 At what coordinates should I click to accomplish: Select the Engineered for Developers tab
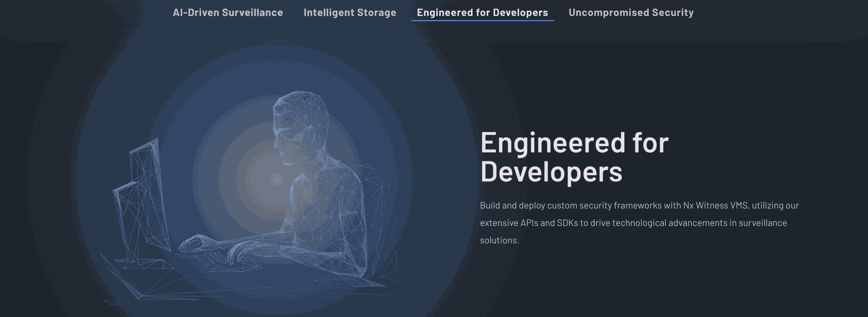tap(482, 13)
